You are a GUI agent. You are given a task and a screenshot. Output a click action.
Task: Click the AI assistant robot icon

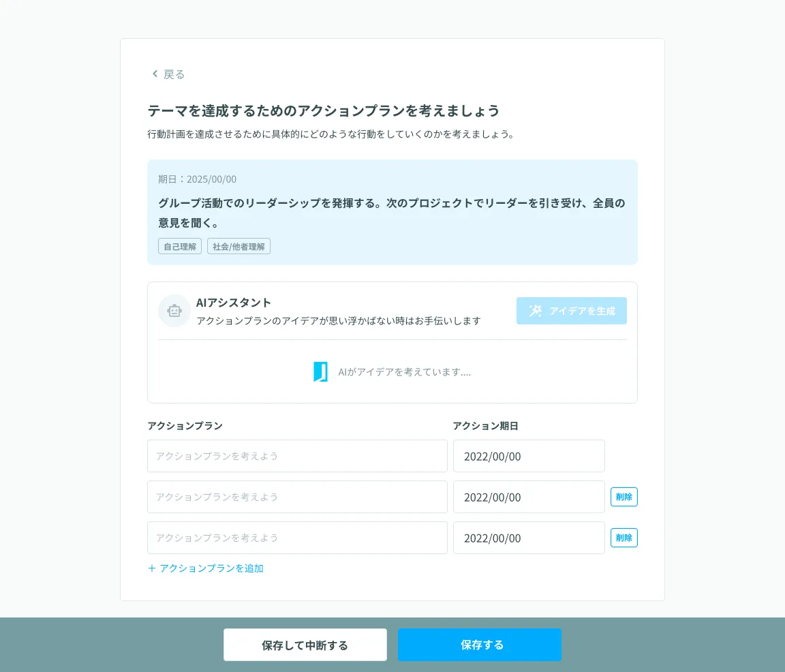174,311
